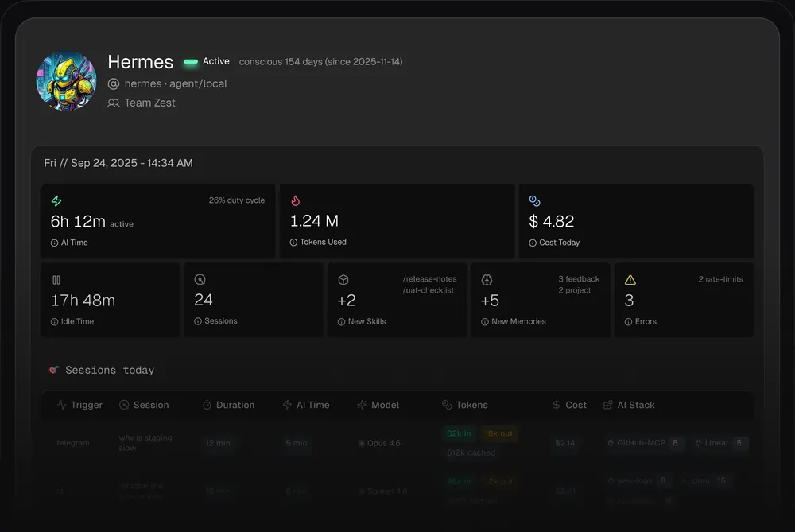Click the blue coins icon above $ 4.82

pos(534,201)
